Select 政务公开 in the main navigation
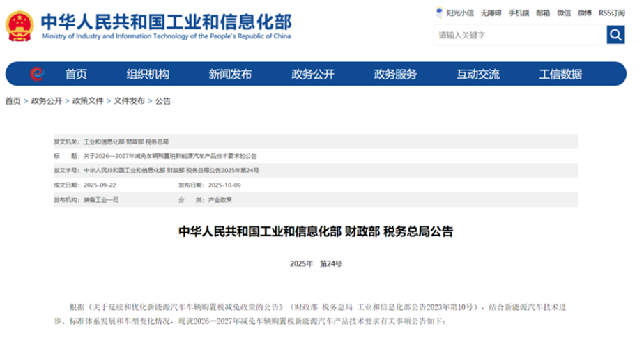 click(x=313, y=75)
